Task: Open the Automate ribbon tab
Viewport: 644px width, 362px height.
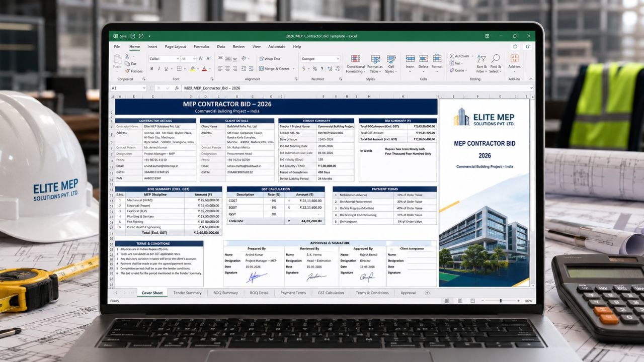Action: tap(277, 47)
